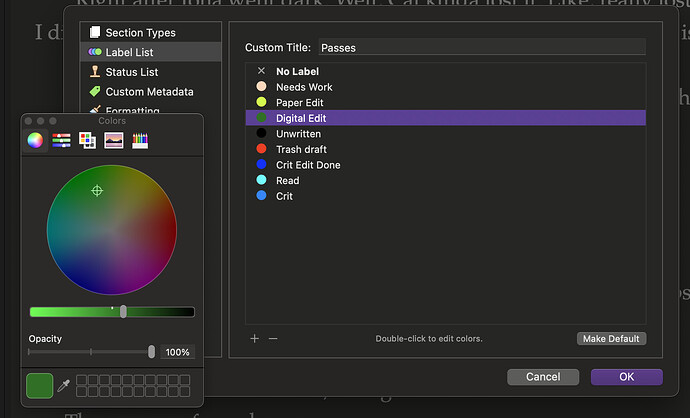The width and height of the screenshot is (690, 418).
Task: Click the current green color swatch
Action: [x=40, y=386]
